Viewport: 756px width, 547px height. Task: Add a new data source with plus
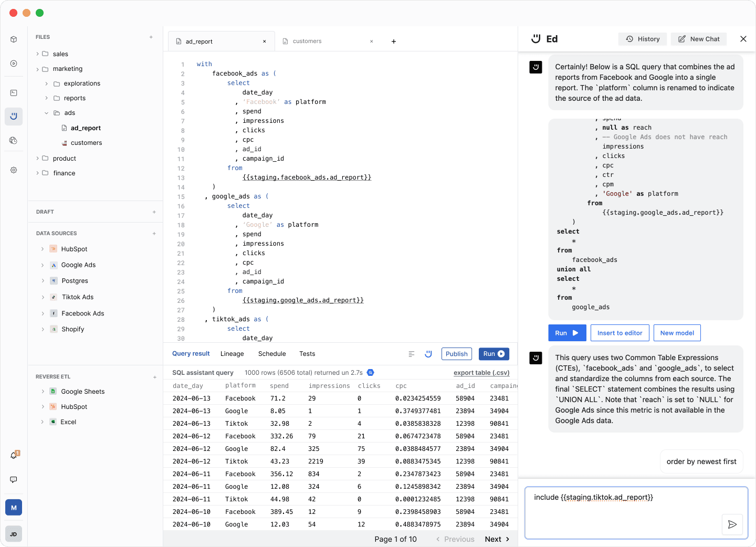click(x=154, y=234)
